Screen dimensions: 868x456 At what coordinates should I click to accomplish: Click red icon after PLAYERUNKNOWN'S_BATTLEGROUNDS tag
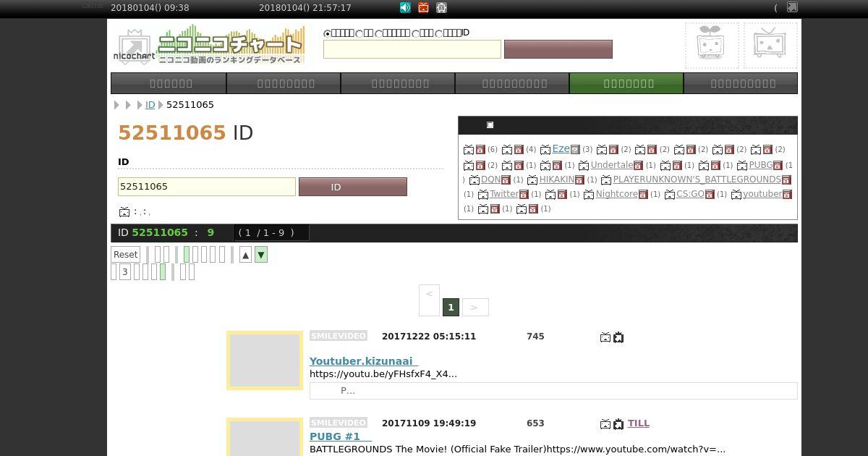click(786, 180)
